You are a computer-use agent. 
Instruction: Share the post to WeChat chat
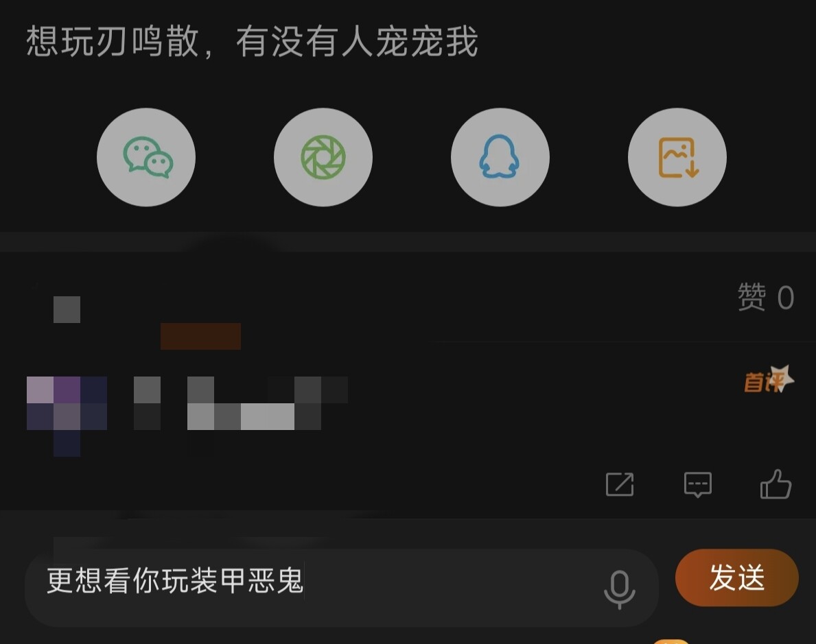click(146, 157)
